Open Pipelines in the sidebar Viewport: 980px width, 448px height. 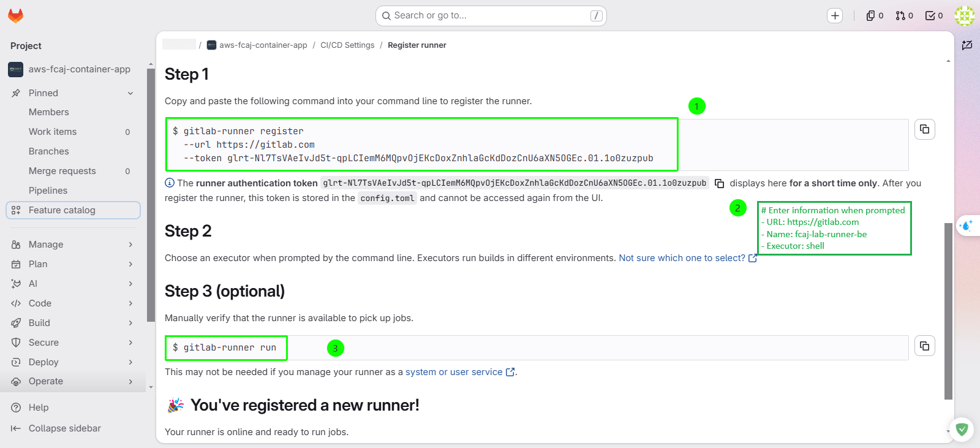click(73, 191)
